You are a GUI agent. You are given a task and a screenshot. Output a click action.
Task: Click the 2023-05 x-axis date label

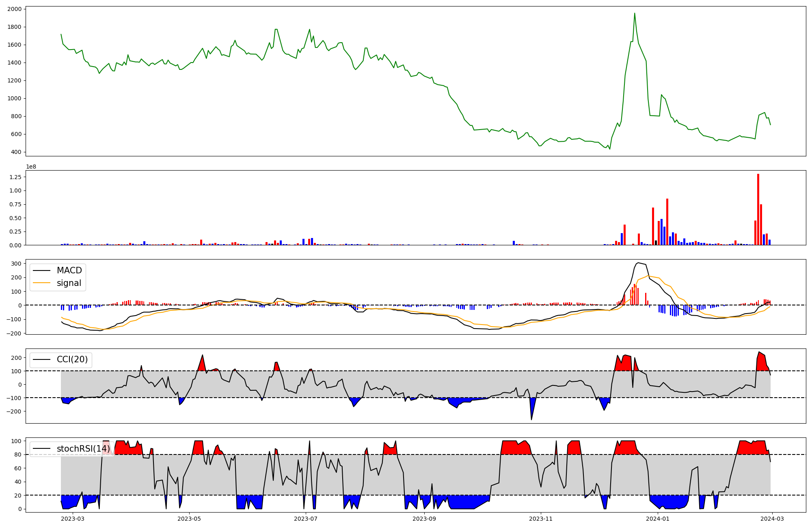tap(189, 519)
